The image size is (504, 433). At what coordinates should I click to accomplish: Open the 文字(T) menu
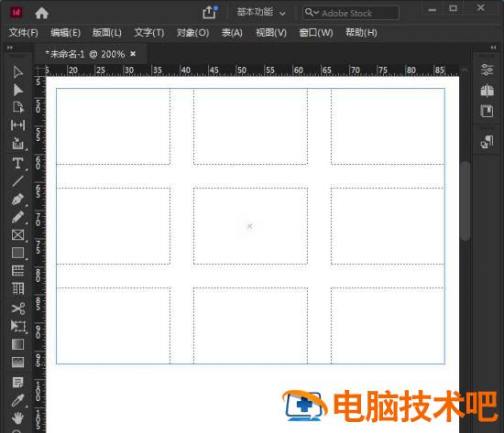tap(148, 32)
